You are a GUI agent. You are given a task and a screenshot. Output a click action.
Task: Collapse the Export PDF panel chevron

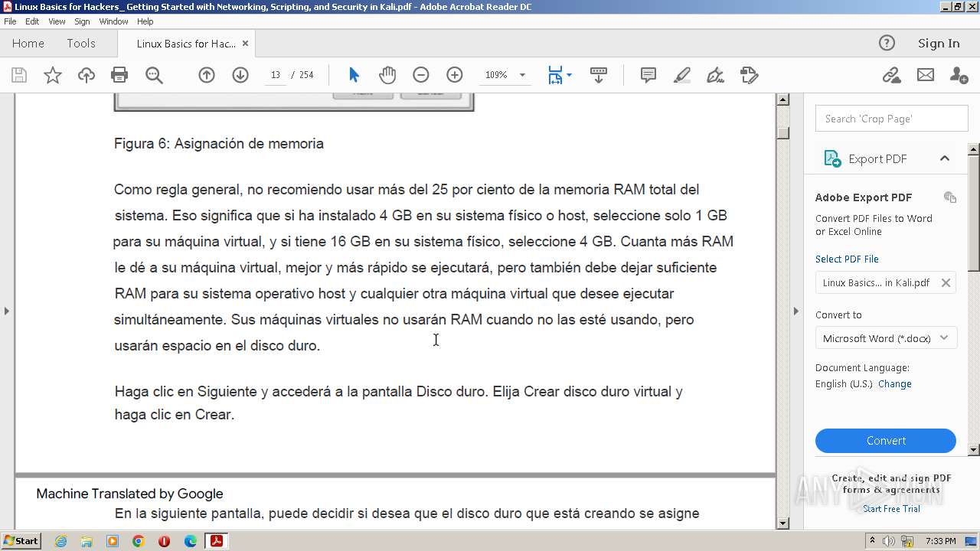[945, 158]
